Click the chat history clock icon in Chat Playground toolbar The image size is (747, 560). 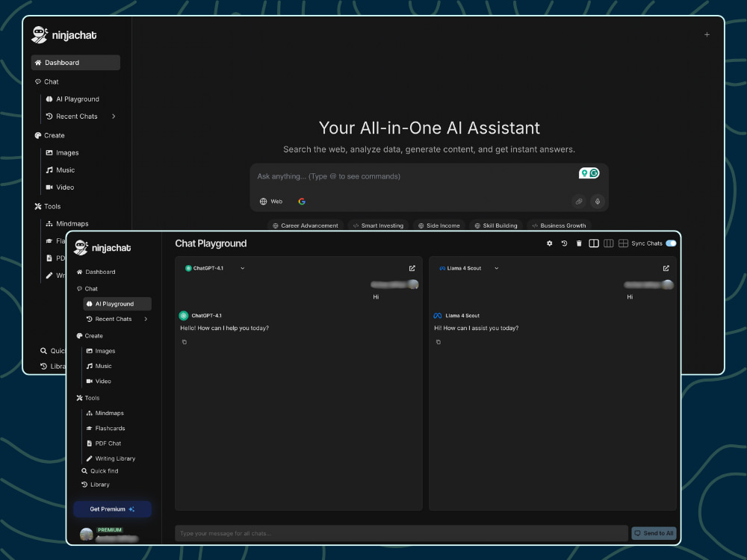[x=564, y=243]
